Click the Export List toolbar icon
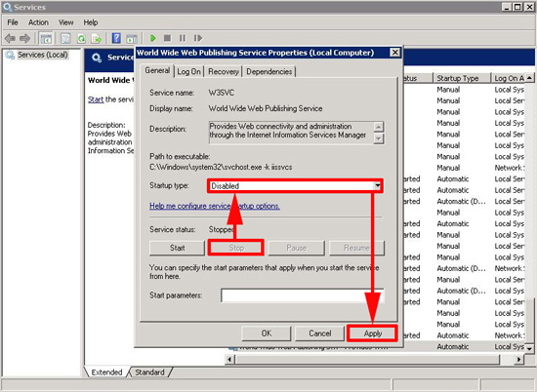This screenshot has width=537, height=392. tap(97, 38)
